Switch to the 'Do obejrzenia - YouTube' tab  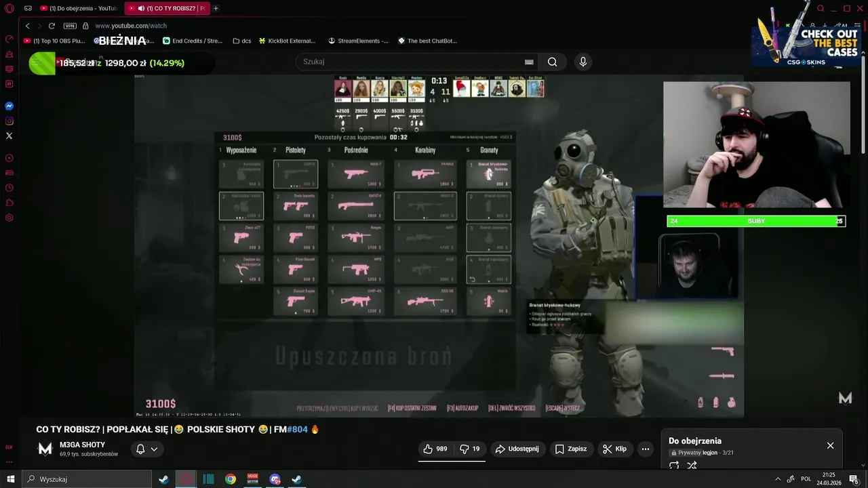point(79,8)
